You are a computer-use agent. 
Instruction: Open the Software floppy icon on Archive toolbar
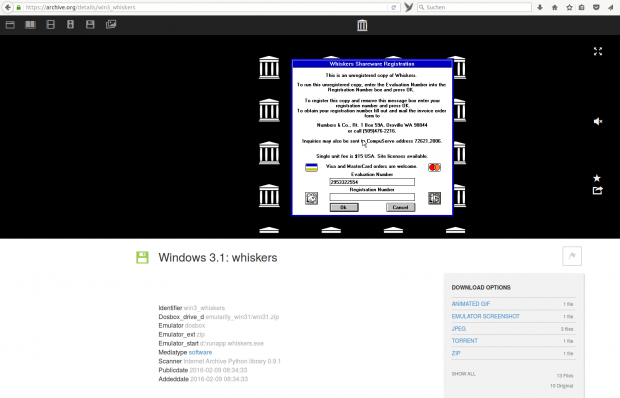90,25
